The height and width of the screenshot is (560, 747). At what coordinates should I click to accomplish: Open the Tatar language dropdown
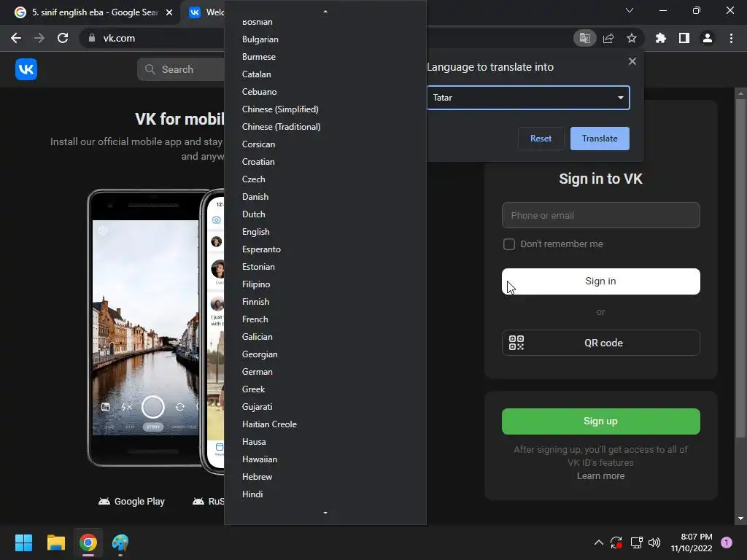528,98
